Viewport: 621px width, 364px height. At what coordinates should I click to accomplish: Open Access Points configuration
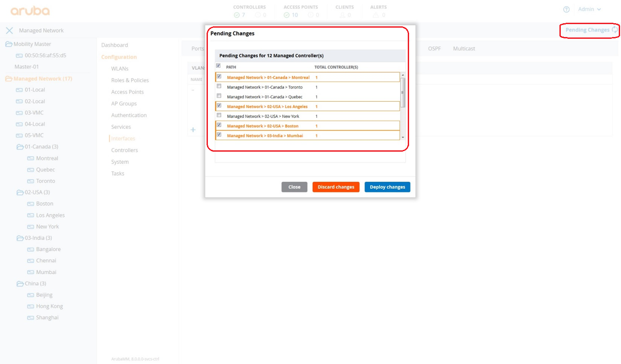(x=128, y=92)
